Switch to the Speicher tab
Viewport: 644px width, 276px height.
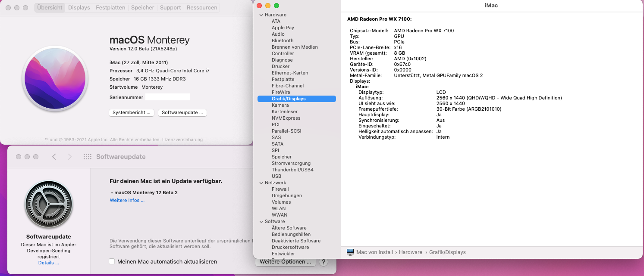(143, 7)
